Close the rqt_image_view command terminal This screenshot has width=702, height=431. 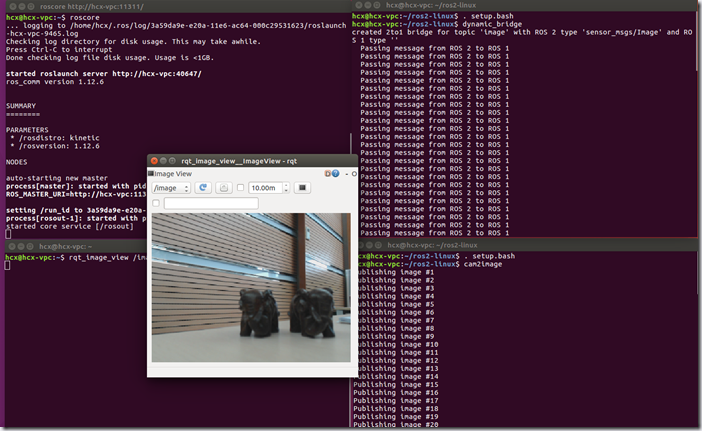click(12, 247)
